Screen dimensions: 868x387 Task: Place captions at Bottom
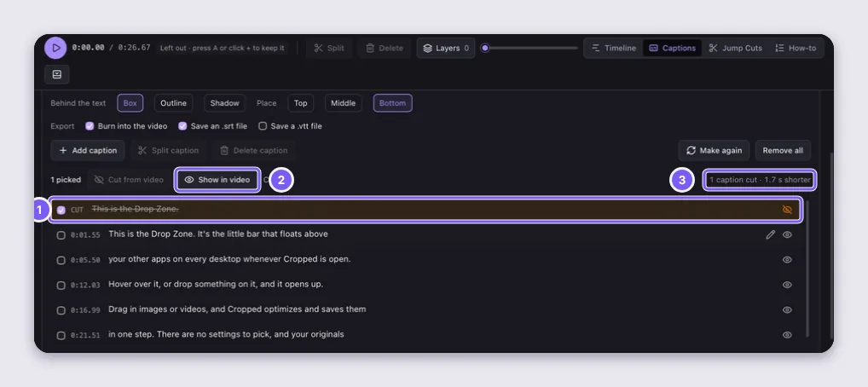pyautogui.click(x=392, y=103)
